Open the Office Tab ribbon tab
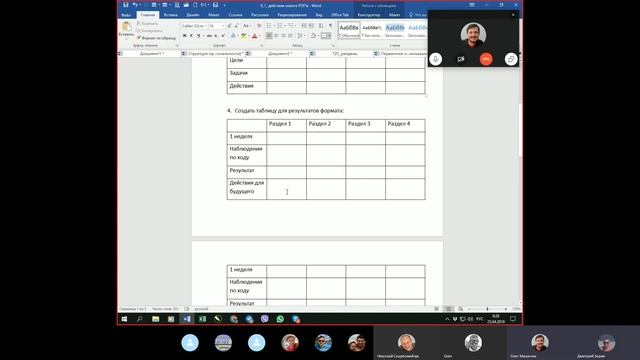Image resolution: width=640 pixels, height=360 pixels. tap(340, 15)
